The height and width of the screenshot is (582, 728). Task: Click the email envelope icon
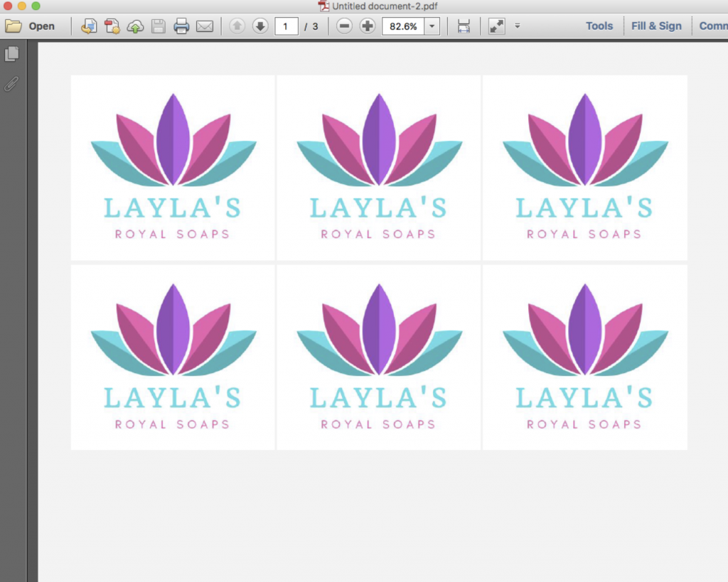(x=205, y=26)
